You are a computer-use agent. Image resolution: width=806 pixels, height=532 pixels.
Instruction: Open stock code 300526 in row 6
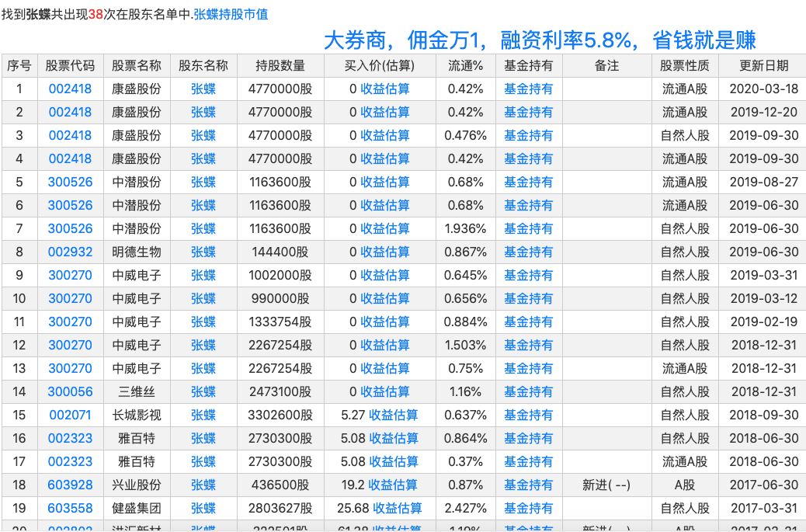point(70,206)
